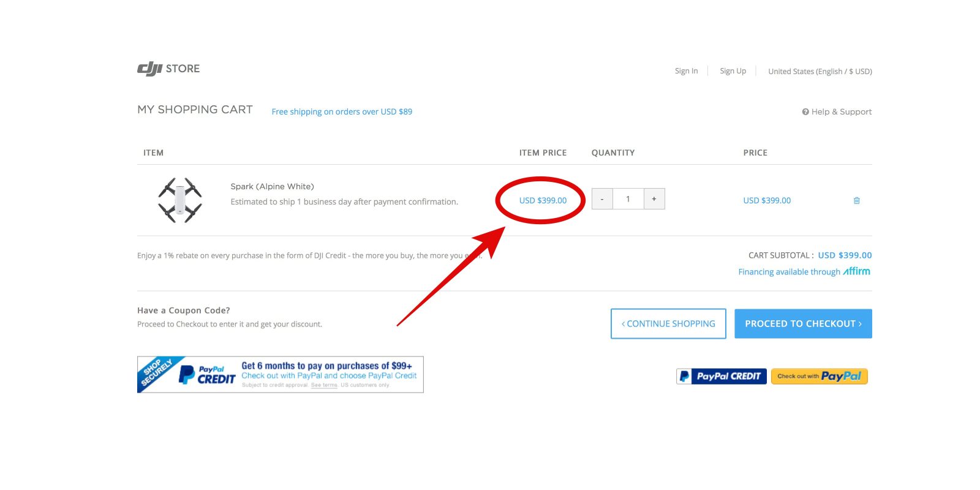The image size is (980, 490).
Task: Open Help & Support
Action: click(x=837, y=112)
